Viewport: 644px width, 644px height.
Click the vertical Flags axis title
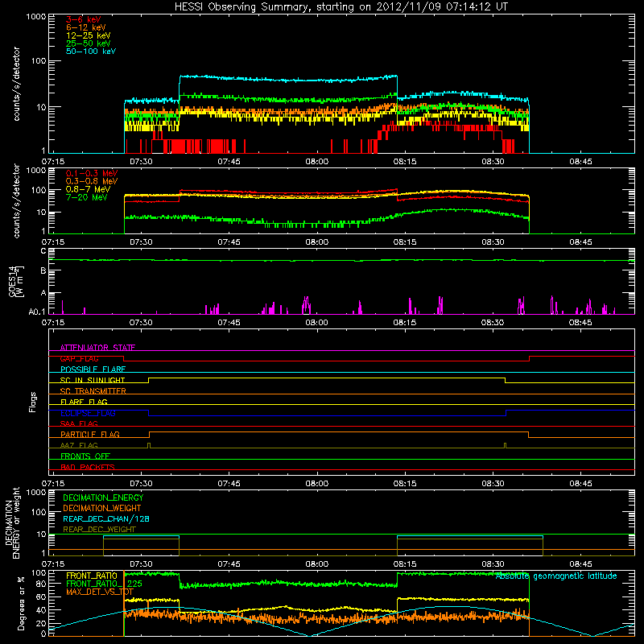pyautogui.click(x=33, y=402)
